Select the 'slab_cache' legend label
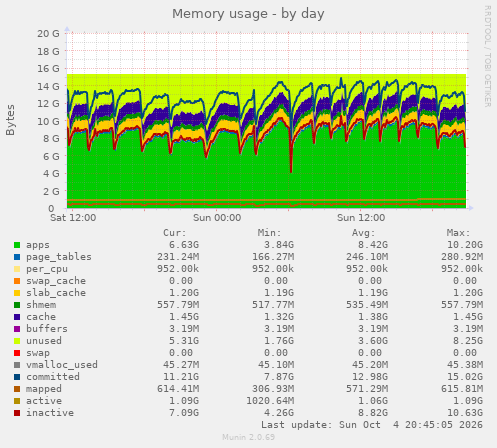The width and height of the screenshot is (497, 448). [x=56, y=293]
